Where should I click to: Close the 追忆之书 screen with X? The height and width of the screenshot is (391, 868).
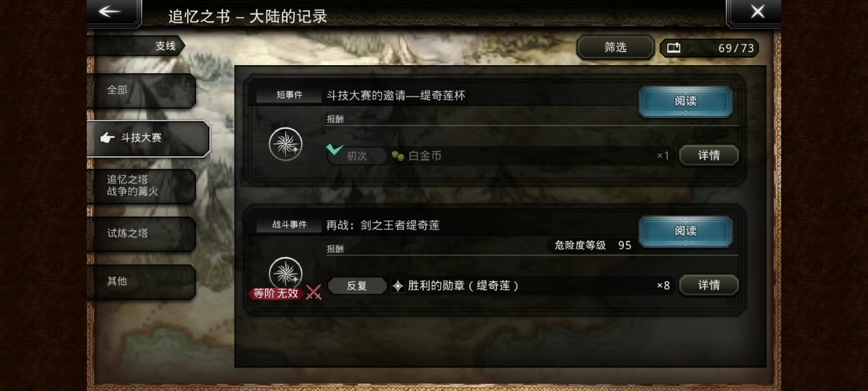[757, 12]
